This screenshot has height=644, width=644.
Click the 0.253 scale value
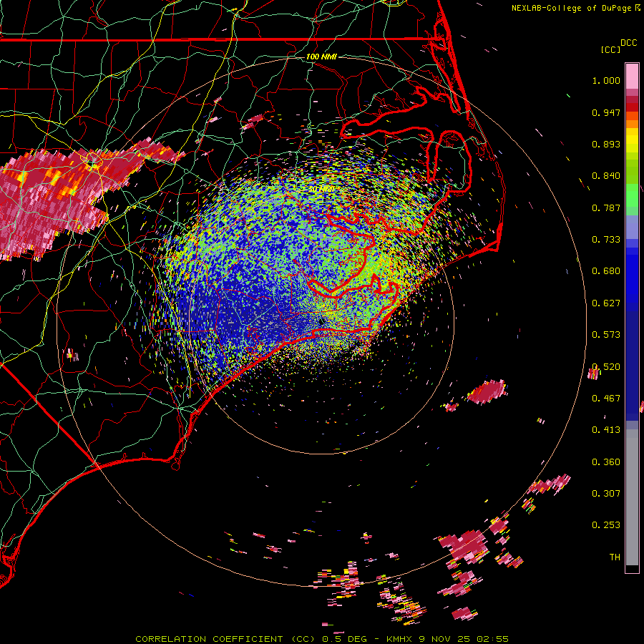(x=606, y=525)
